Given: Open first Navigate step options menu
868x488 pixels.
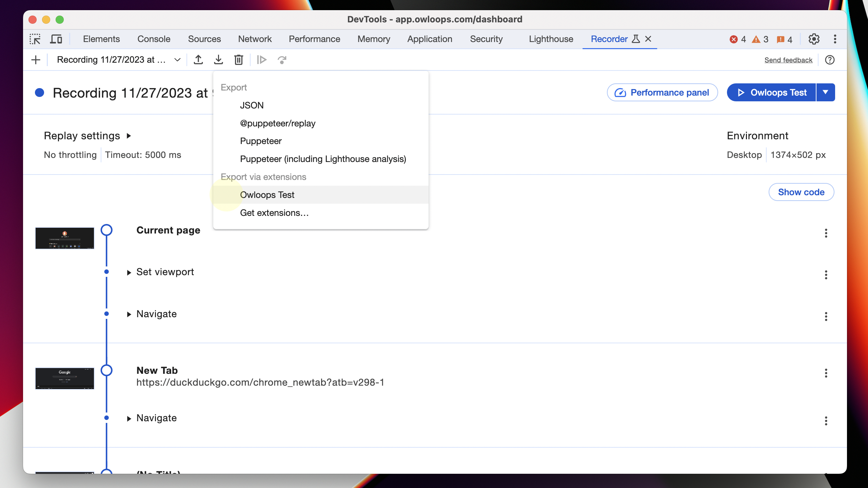Looking at the screenshot, I should click(826, 317).
